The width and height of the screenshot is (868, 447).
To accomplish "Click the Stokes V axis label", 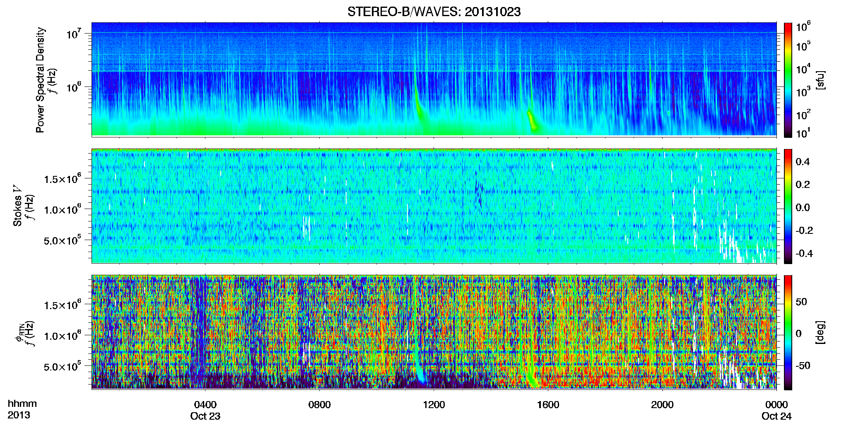I will tap(18, 206).
